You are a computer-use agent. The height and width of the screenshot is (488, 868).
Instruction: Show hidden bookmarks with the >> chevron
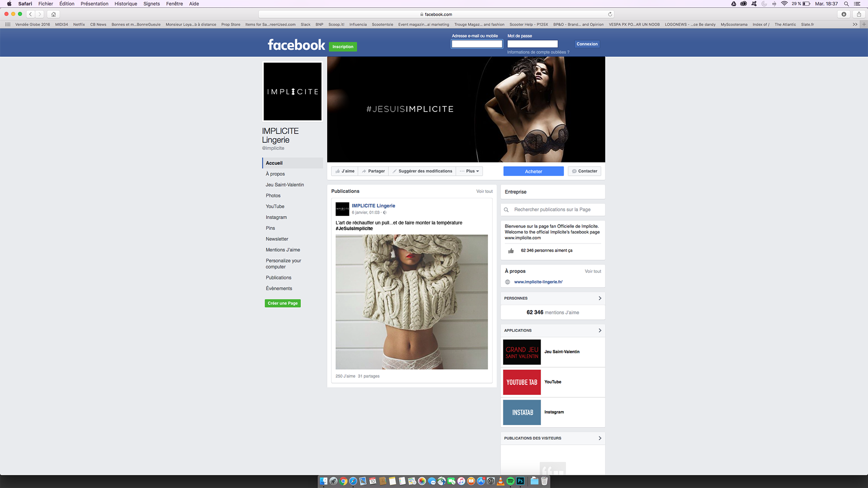[x=855, y=24]
